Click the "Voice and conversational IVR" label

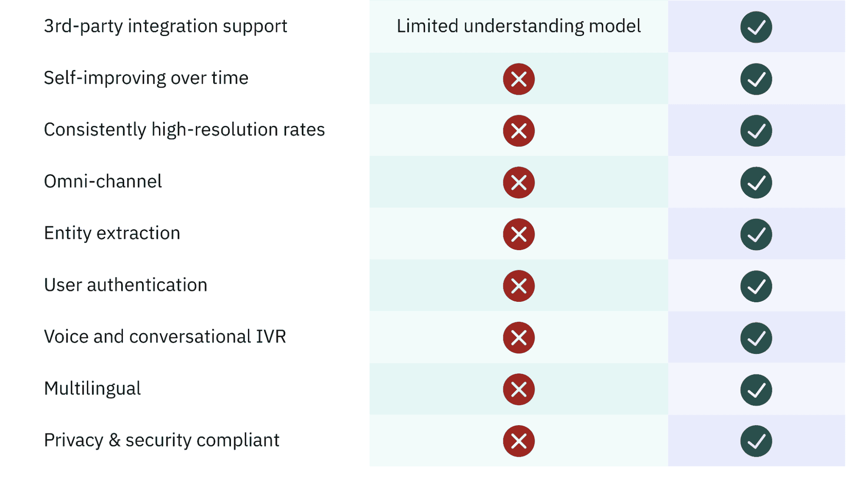click(165, 337)
